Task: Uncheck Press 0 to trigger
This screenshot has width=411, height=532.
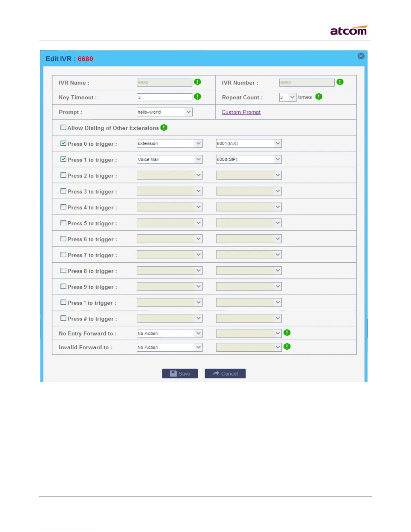Action: tap(63, 143)
